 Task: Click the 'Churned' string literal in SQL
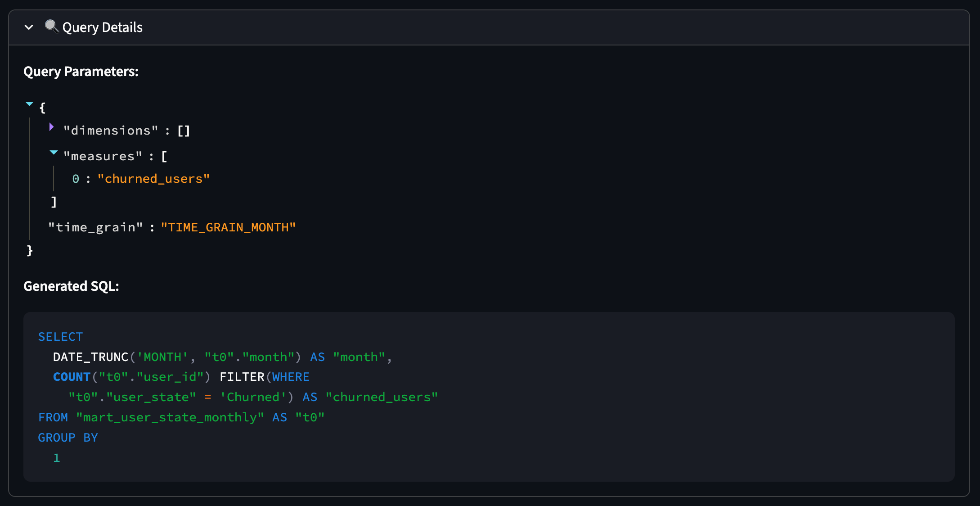tap(253, 397)
